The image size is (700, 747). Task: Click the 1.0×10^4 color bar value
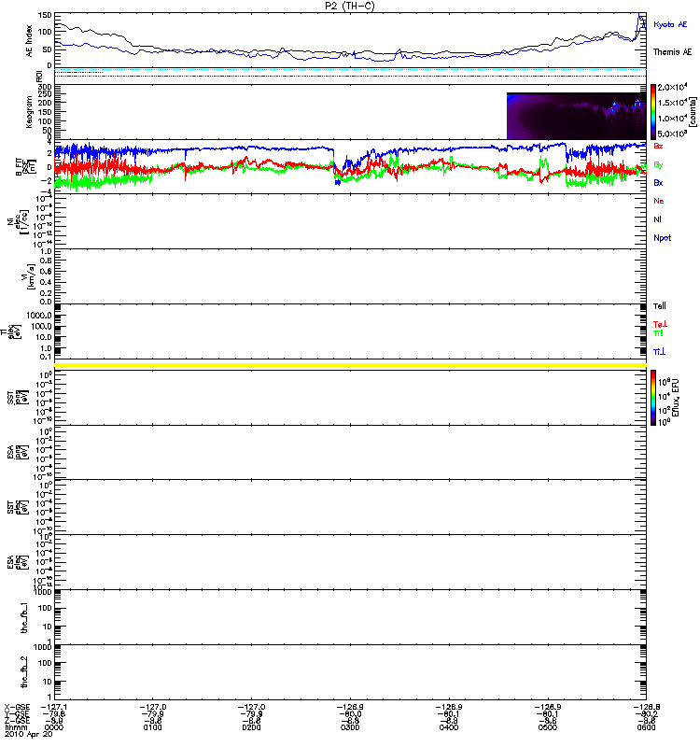pyautogui.click(x=672, y=119)
